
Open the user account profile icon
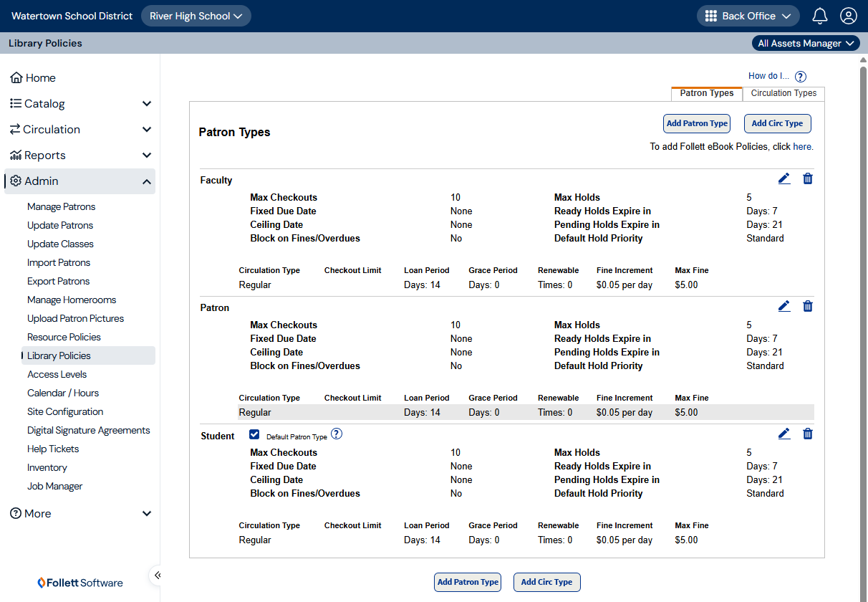pos(849,16)
